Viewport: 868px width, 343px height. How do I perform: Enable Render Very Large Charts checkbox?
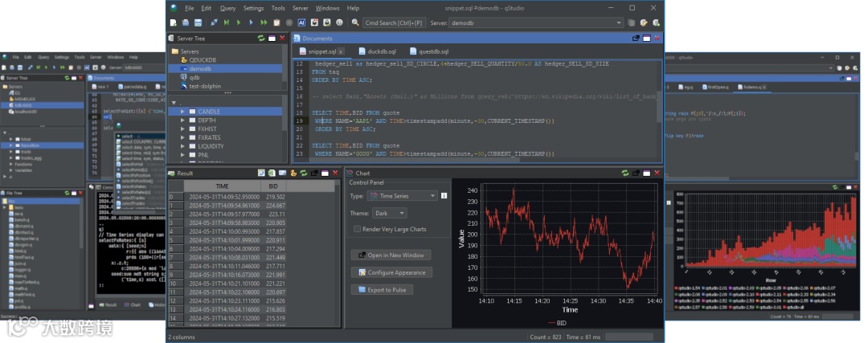pos(358,229)
